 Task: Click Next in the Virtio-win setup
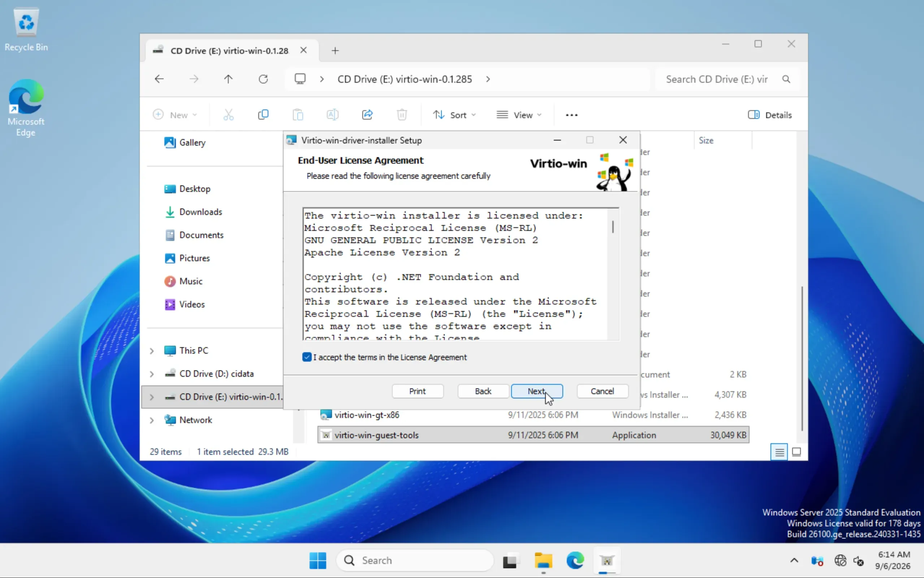(537, 391)
